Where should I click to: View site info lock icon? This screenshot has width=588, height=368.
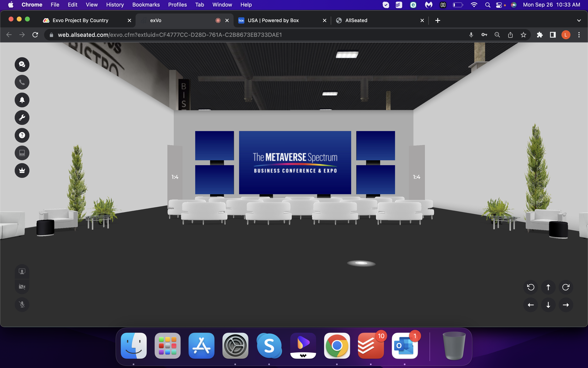tap(51, 35)
